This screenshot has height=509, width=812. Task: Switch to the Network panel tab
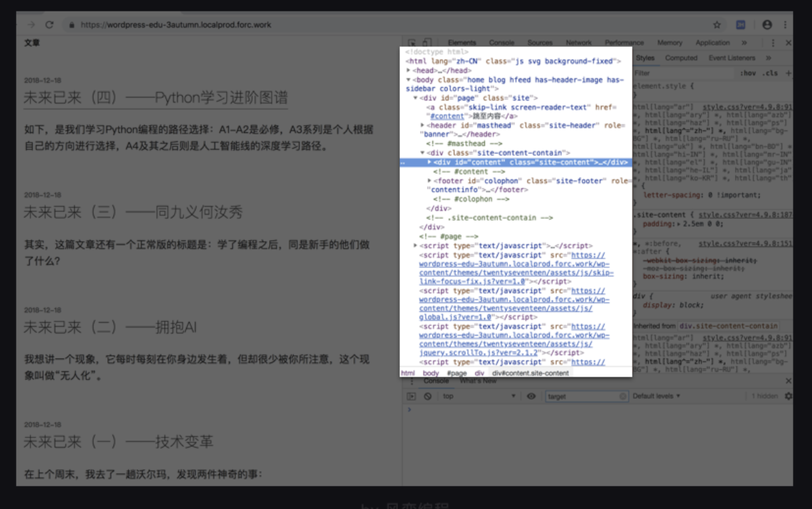(579, 42)
